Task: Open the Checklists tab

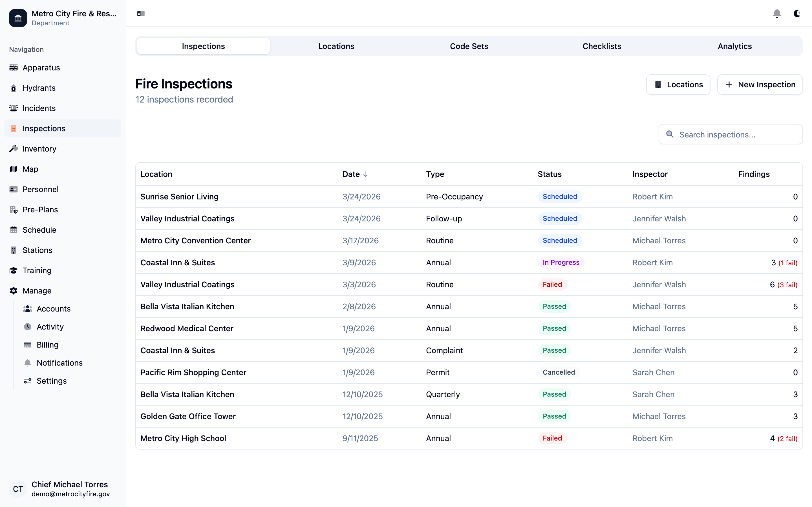Action: 602,46
